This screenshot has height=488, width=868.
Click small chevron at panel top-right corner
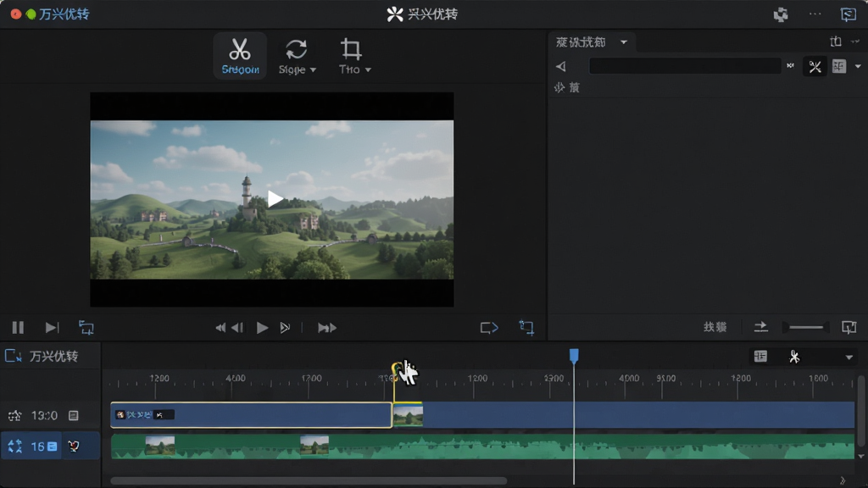(856, 42)
